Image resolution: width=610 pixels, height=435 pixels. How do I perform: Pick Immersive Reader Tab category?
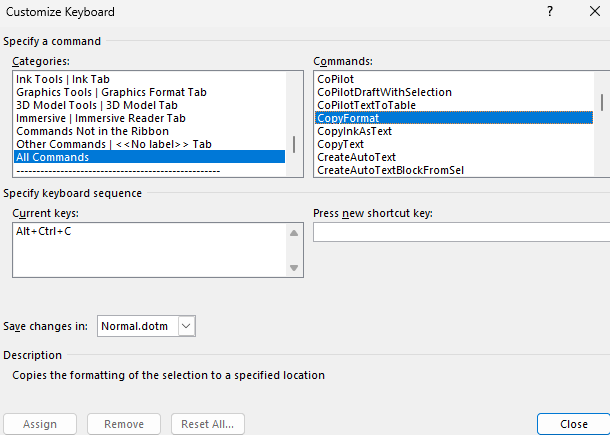coord(100,118)
